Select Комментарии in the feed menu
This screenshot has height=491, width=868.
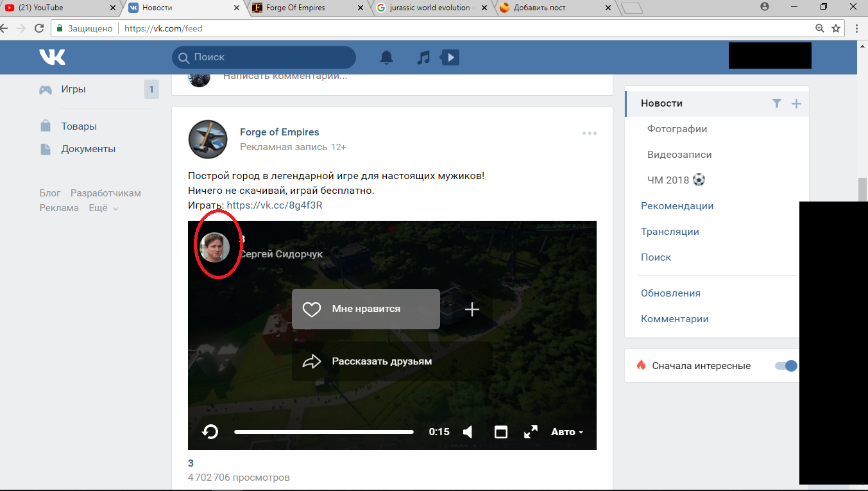tap(675, 319)
